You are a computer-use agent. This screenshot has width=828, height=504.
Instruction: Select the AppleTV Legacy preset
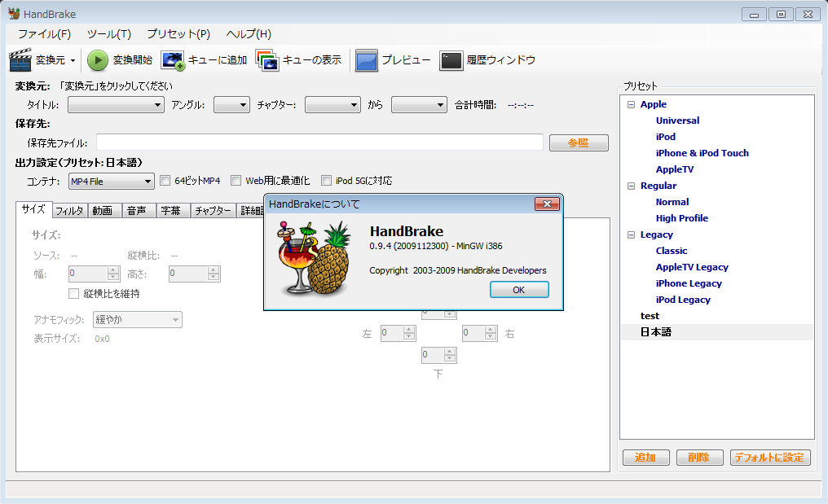coord(692,268)
